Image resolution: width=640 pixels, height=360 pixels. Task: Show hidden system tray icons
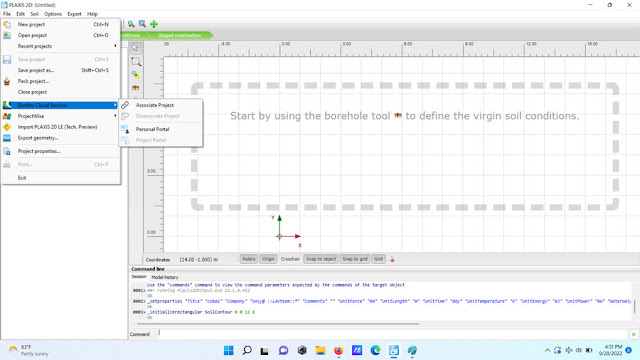547,350
